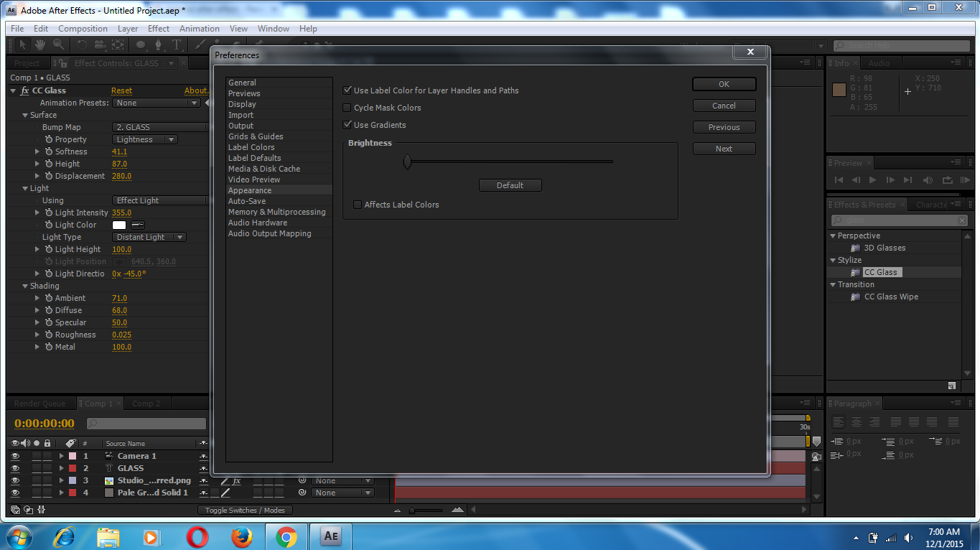Switch to the Render Queue tab
This screenshot has width=980, height=550.
coord(39,404)
